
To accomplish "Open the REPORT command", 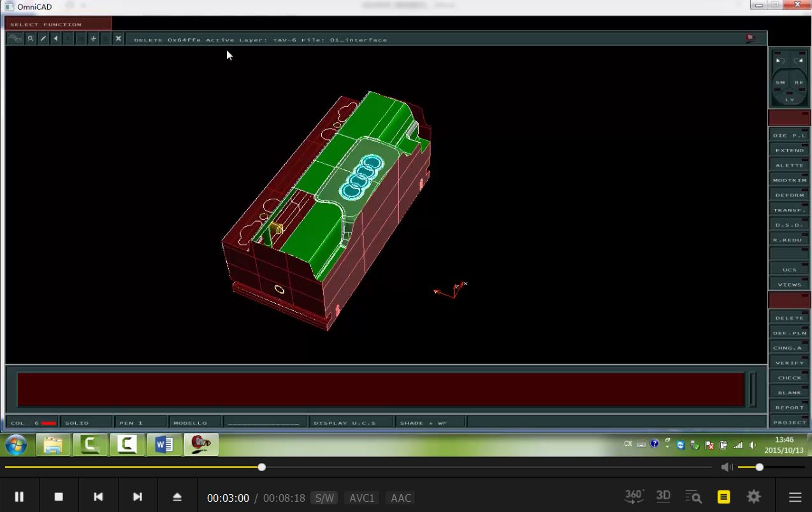I will click(790, 407).
